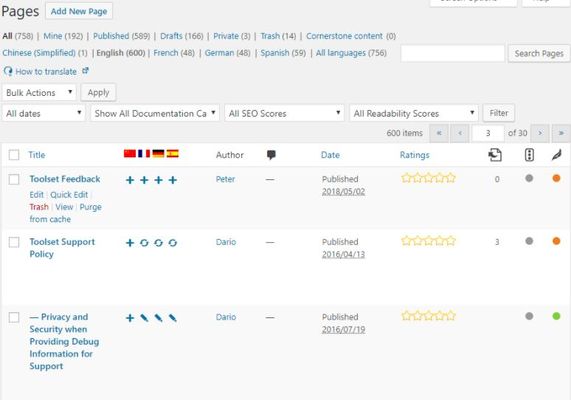This screenshot has width=571, height=400.
Task: Jump to the first page of results
Action: 439,133
